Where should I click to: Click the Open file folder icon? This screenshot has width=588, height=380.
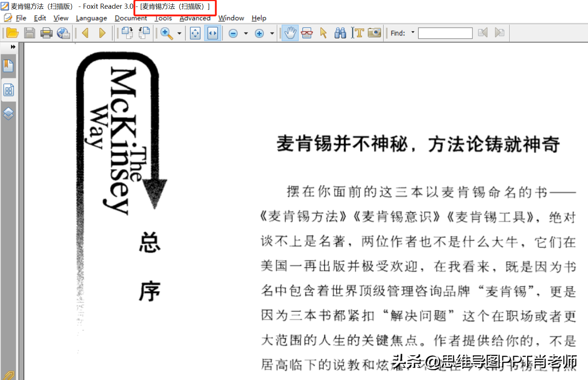[12, 33]
